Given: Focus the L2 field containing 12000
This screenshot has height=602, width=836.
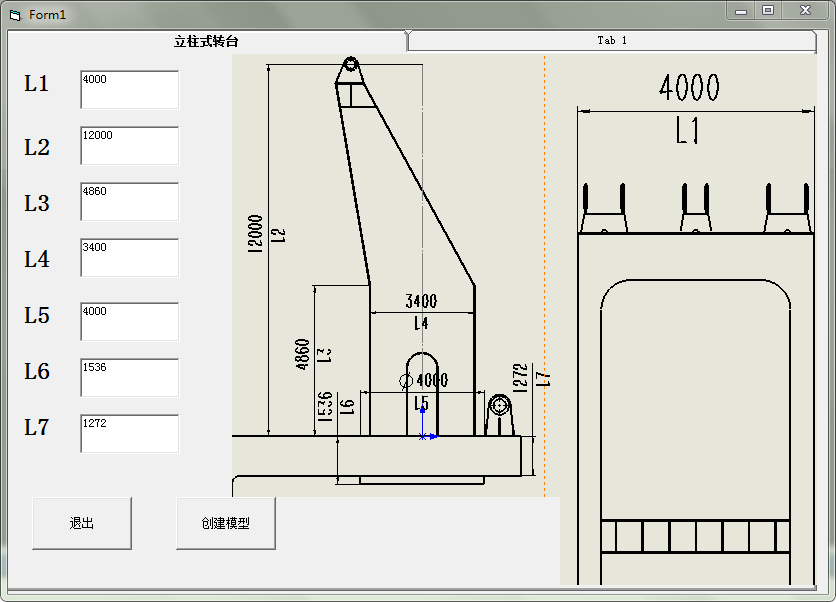Looking at the screenshot, I should tap(129, 146).
